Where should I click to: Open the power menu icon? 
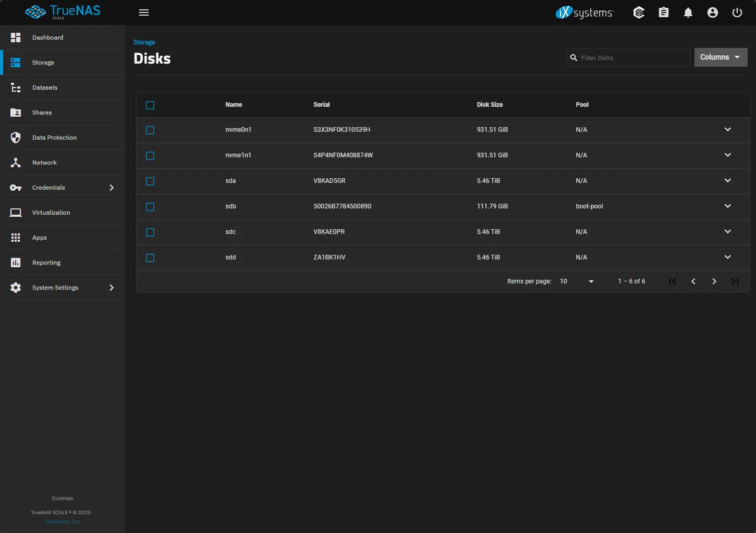(737, 13)
